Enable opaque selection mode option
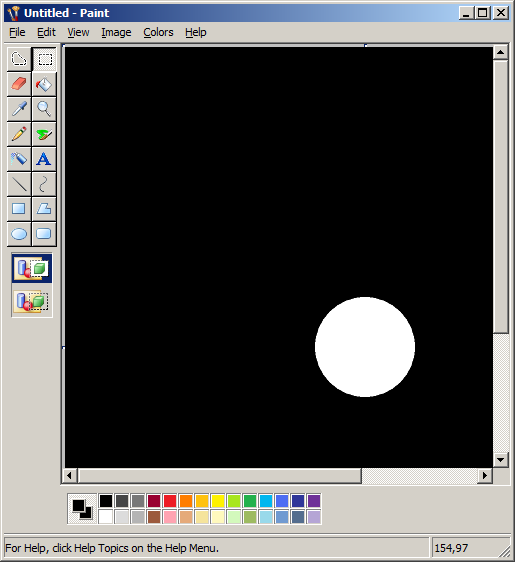This screenshot has height=562, width=515. click(x=32, y=268)
